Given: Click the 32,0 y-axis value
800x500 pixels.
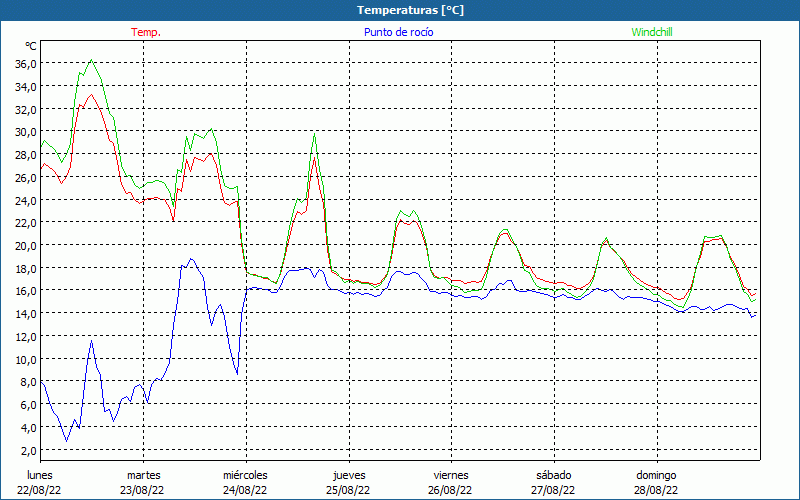Looking at the screenshot, I should [x=26, y=110].
